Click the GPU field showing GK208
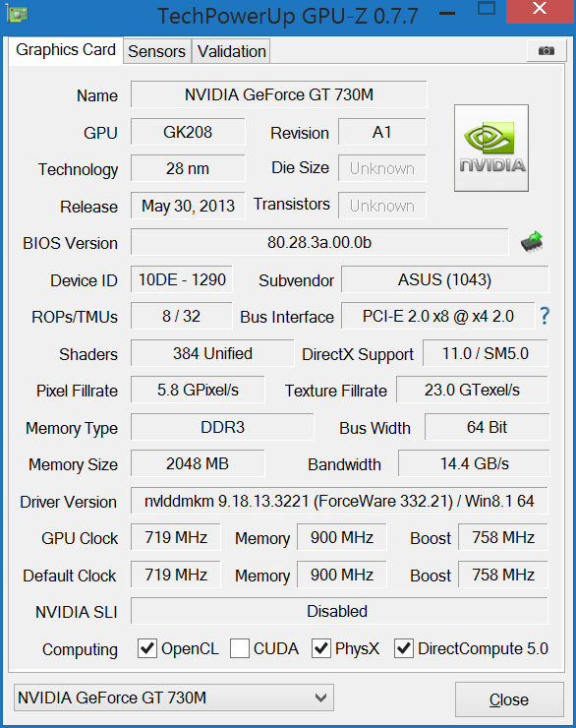 point(188,132)
